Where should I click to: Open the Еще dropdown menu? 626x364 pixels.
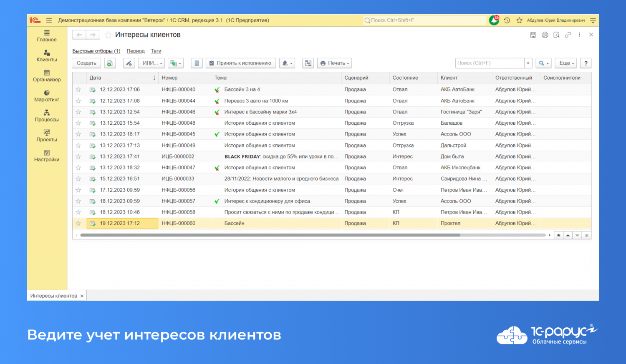coord(566,63)
